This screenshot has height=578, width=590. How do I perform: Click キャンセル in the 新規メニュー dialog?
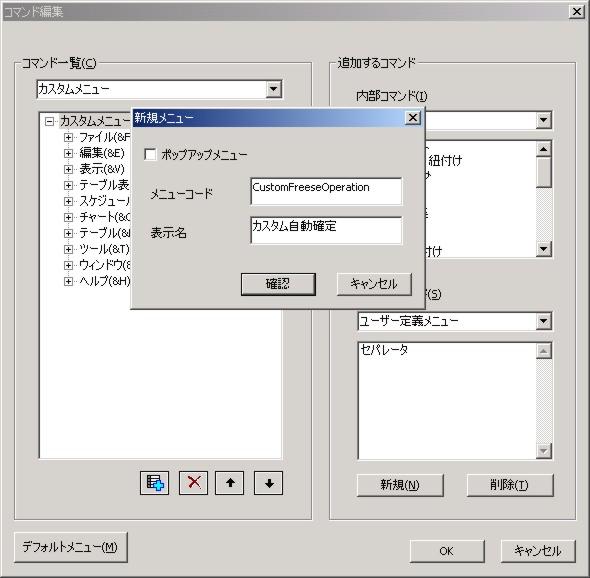[374, 284]
